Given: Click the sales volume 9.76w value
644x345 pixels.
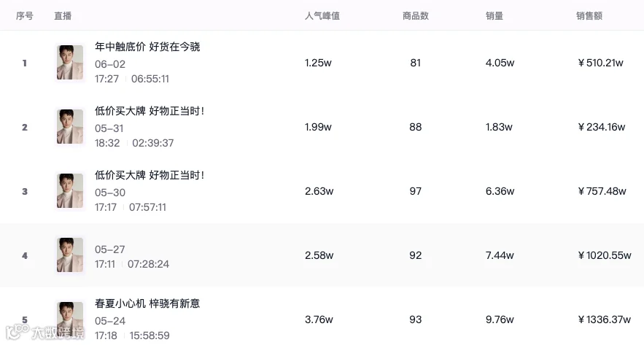Looking at the screenshot, I should coord(500,319).
